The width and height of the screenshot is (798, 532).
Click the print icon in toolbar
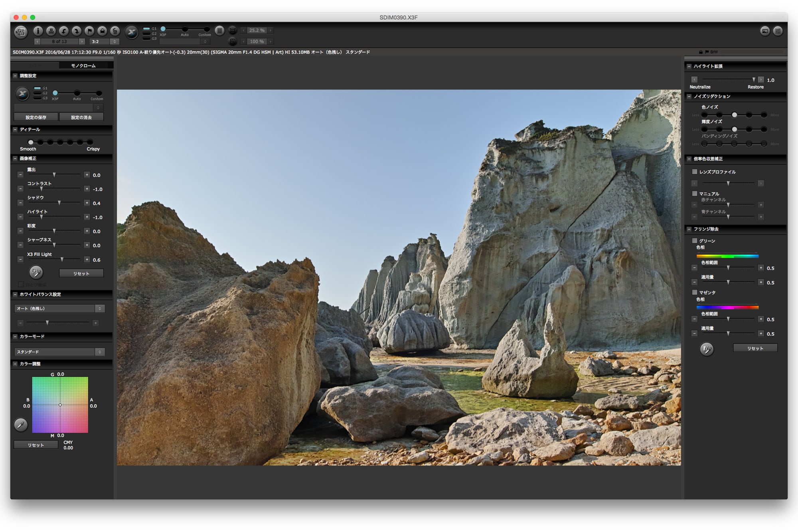point(51,31)
